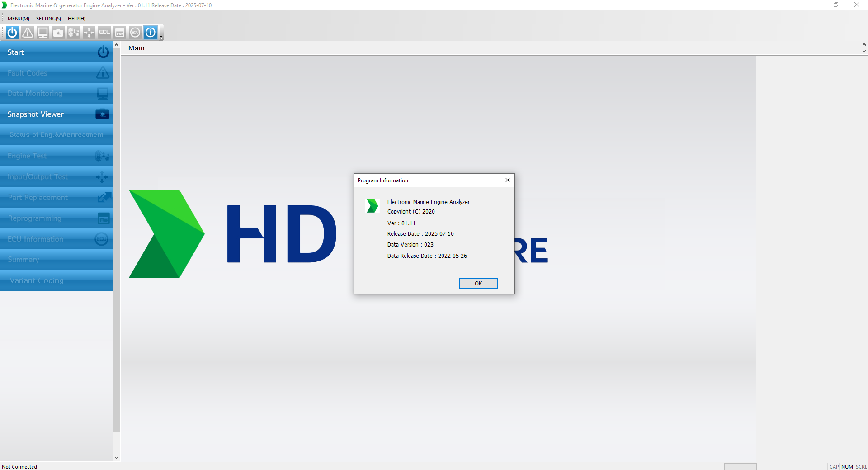Click the SCRL status bar indicator
This screenshot has width=868, height=470.
click(861, 467)
